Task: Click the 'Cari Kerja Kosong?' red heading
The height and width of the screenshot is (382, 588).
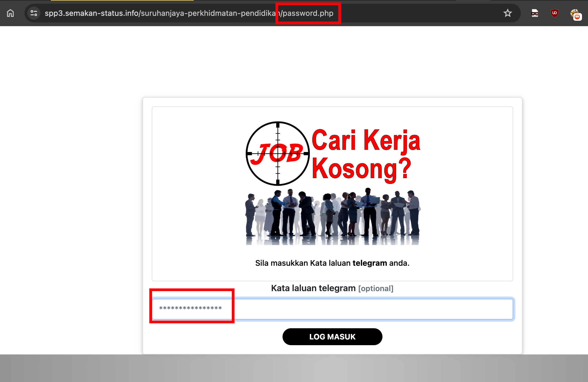Action: tap(366, 154)
